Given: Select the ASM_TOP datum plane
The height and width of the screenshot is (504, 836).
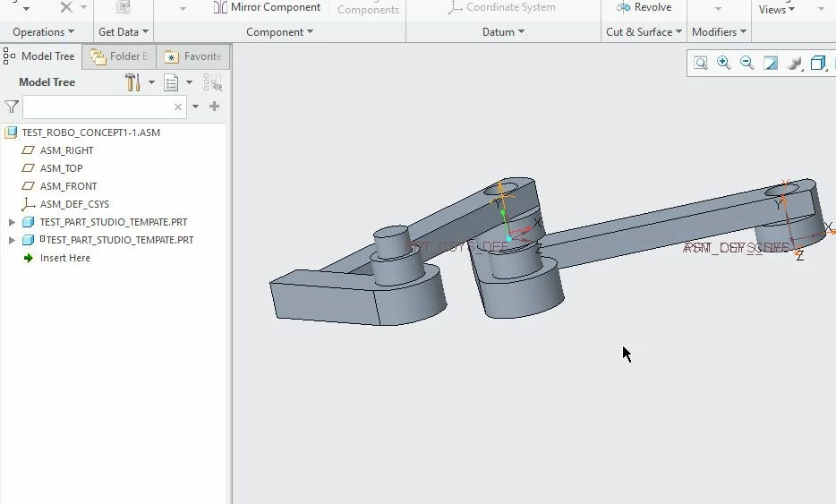Looking at the screenshot, I should 61,168.
